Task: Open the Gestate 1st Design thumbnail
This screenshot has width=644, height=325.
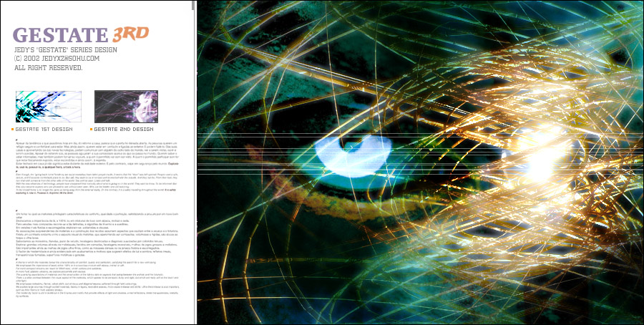Action: (x=49, y=107)
